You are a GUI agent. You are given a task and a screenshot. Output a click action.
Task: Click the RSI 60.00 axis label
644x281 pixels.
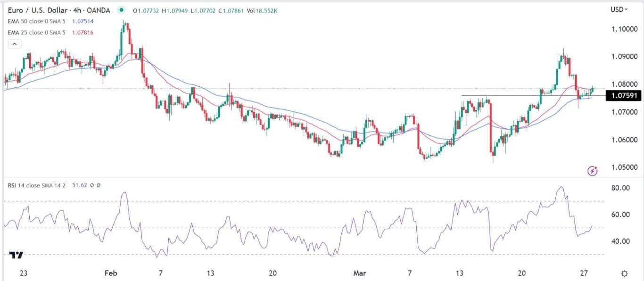pos(620,215)
